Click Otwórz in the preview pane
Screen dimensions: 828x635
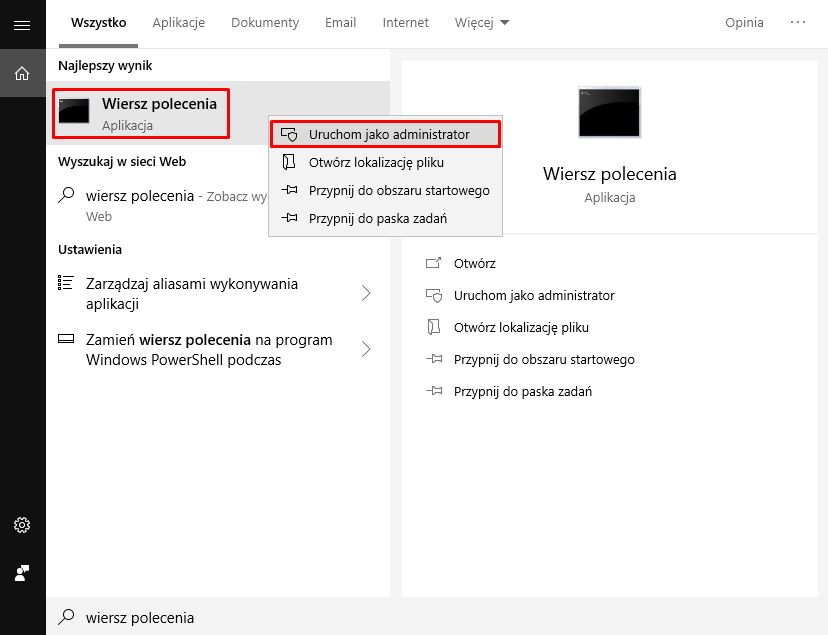pyautogui.click(x=475, y=263)
